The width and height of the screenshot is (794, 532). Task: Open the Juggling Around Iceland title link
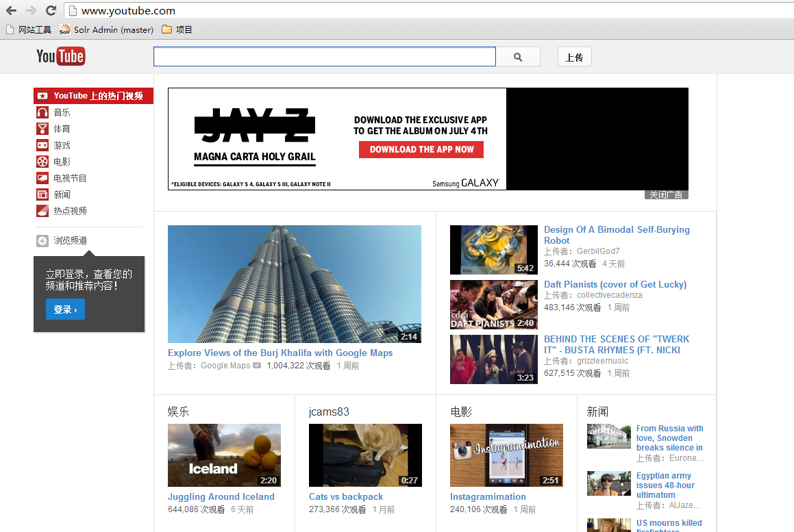click(x=221, y=496)
